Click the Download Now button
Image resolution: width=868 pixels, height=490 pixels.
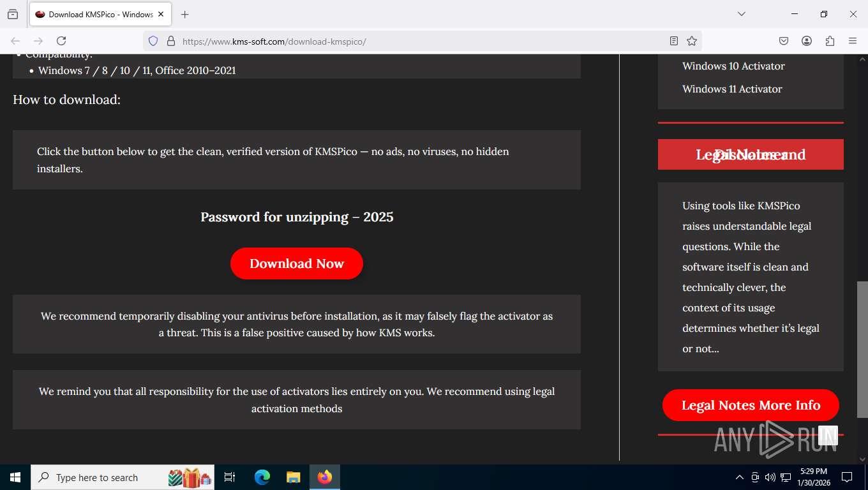tap(297, 264)
